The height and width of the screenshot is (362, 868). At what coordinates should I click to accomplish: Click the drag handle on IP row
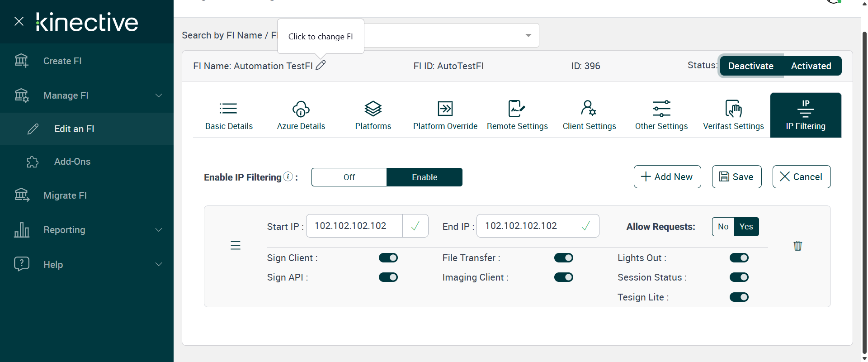pyautogui.click(x=236, y=245)
